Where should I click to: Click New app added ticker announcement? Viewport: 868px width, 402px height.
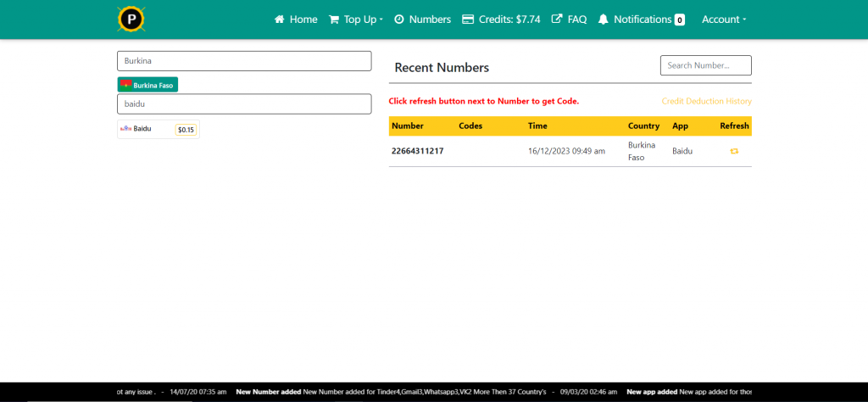[689, 392]
